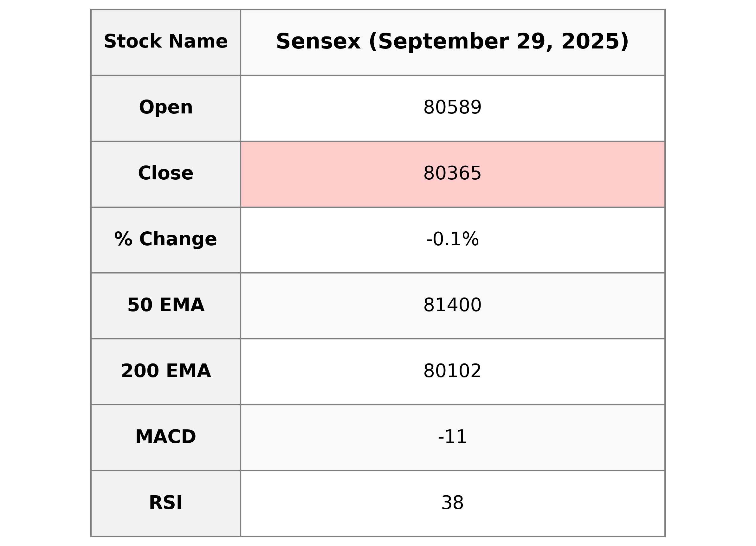
Task: Select the 'MACD' row label
Action: coord(166,437)
